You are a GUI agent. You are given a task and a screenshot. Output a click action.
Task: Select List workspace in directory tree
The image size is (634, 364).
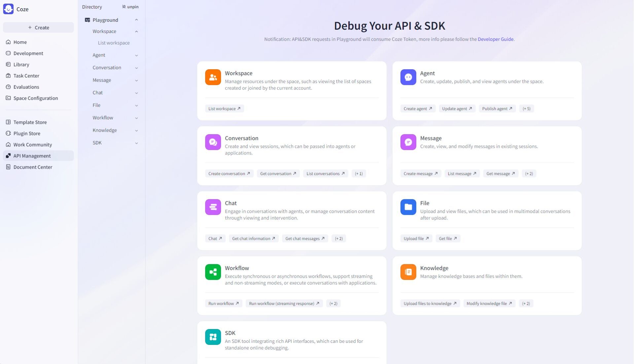[114, 43]
